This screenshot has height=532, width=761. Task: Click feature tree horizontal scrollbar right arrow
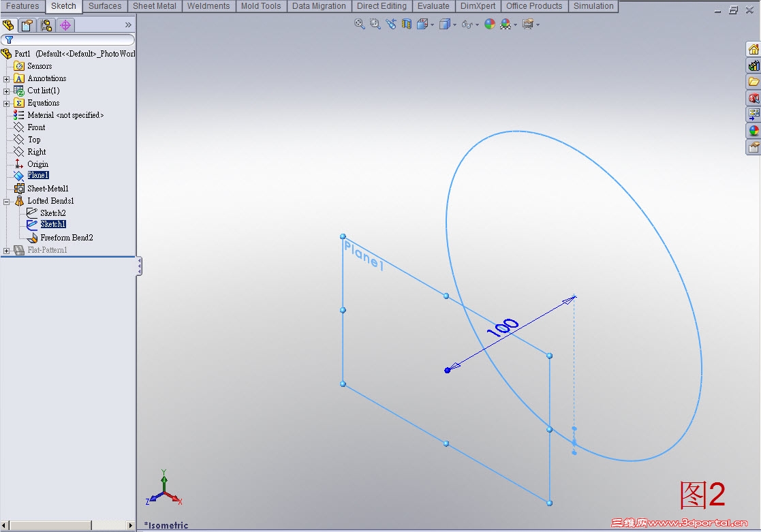[x=130, y=525]
